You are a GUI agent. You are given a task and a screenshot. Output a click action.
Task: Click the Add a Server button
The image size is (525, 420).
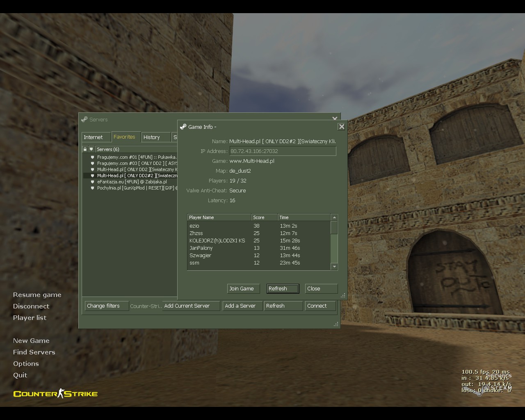(x=243, y=306)
